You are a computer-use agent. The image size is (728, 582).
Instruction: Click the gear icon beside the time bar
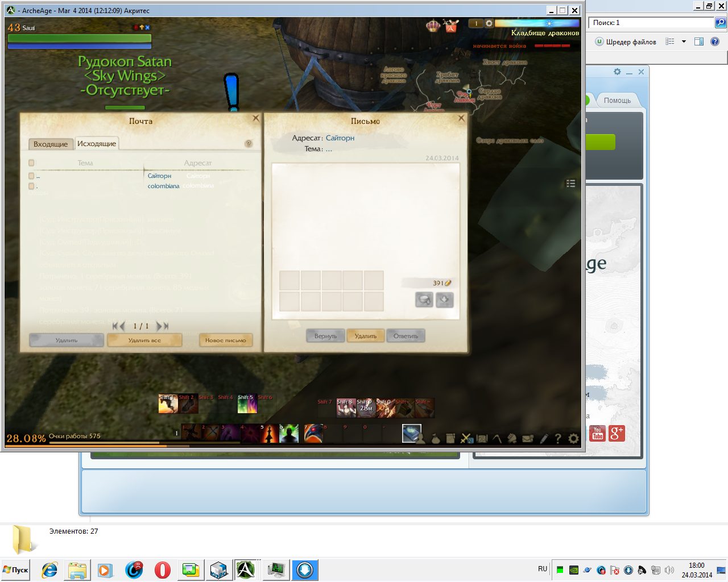coord(489,23)
